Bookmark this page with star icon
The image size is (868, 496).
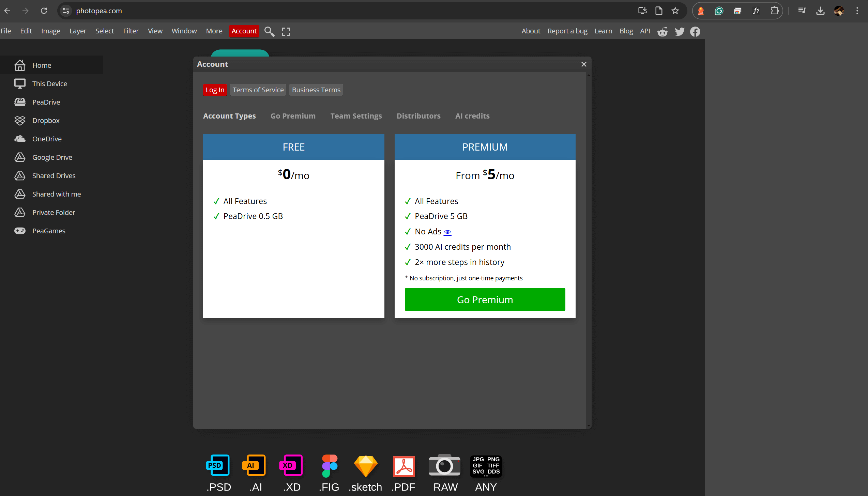675,11
